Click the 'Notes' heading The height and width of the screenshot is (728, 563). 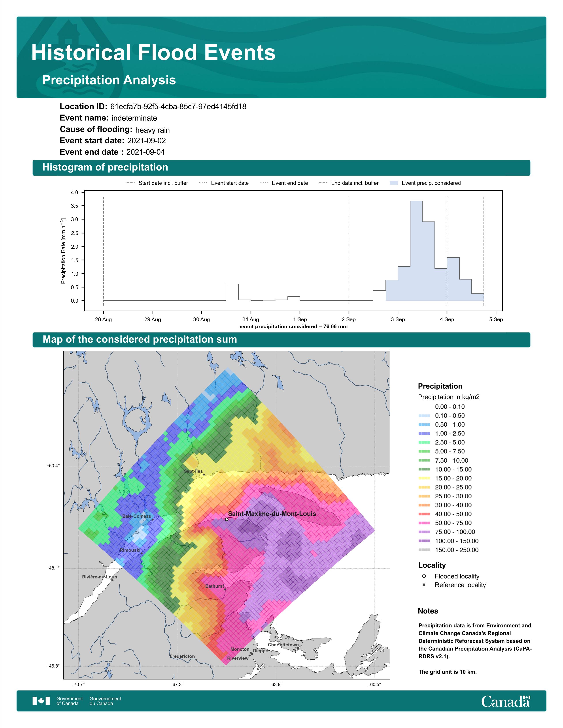pyautogui.click(x=428, y=611)
